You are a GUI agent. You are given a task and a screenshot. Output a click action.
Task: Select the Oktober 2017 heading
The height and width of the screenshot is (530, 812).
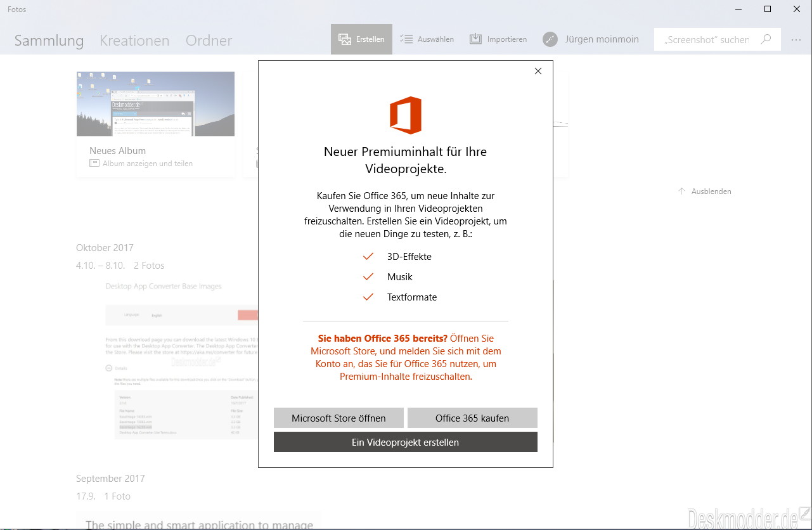point(105,248)
